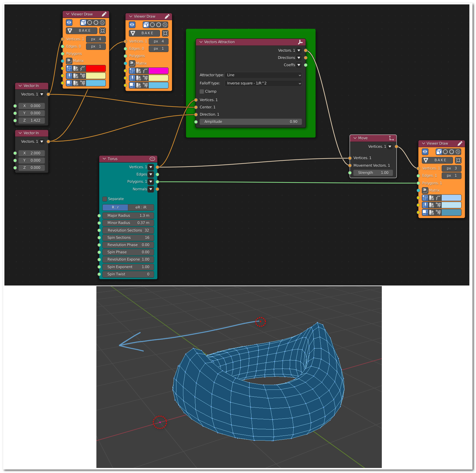Image resolution: width=476 pixels, height=473 pixels.
Task: Click the red vertex color swatch
Action: click(96, 68)
